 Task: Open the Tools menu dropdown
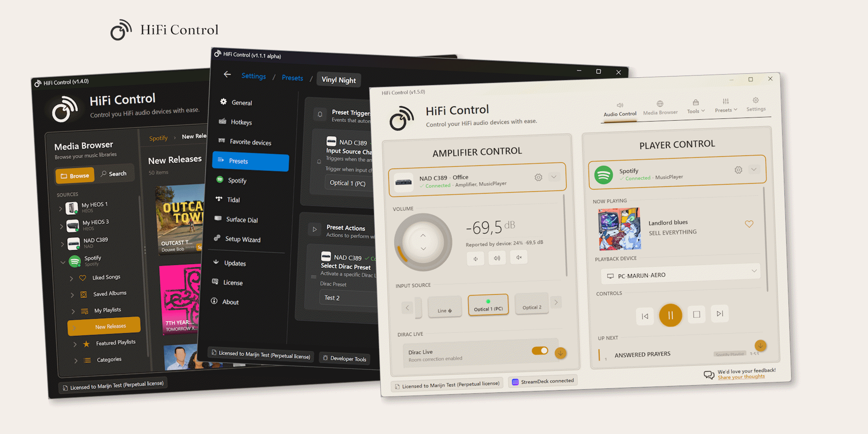coord(696,107)
